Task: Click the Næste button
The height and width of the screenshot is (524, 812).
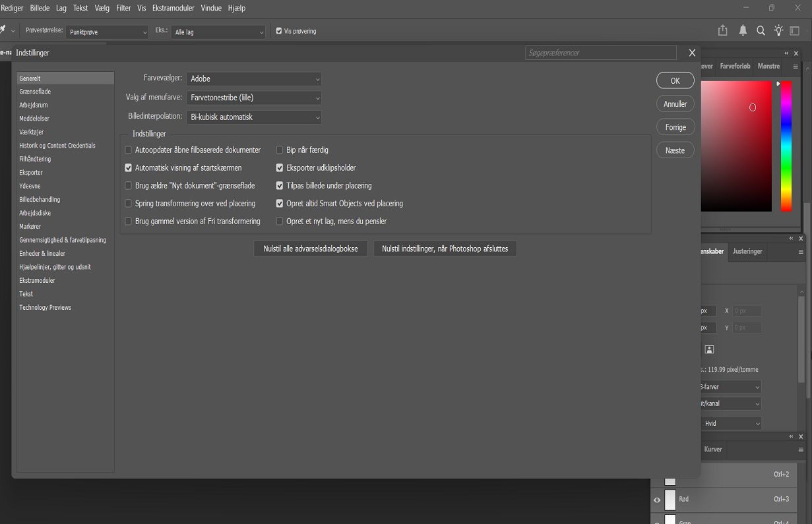Action: coord(675,150)
